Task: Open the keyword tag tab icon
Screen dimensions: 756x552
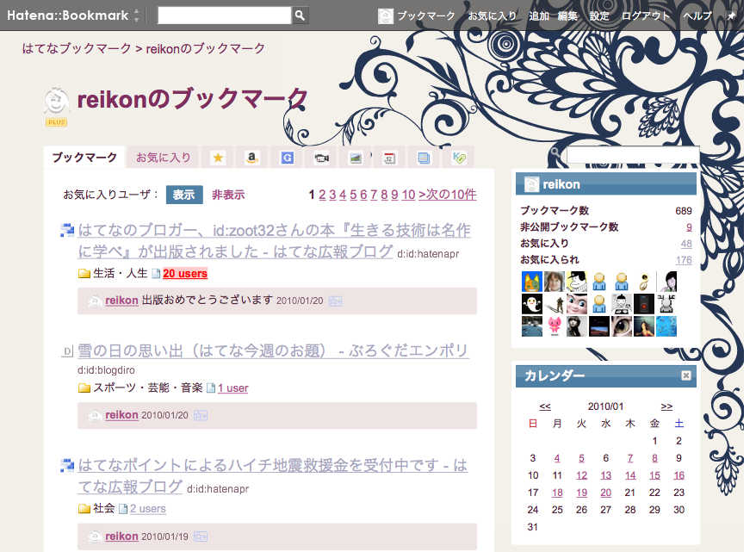Action: coord(459,158)
